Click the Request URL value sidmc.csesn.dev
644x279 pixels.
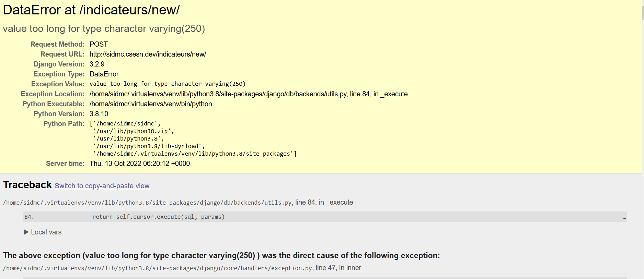tap(148, 54)
